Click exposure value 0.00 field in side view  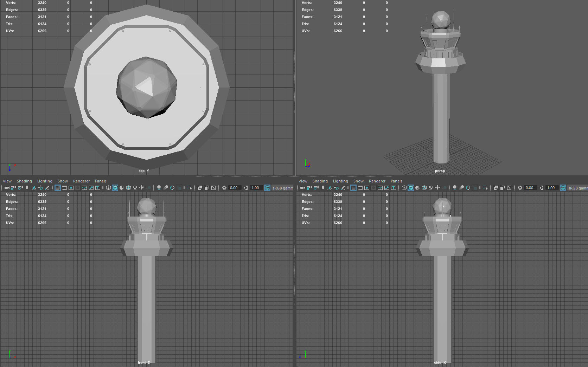coord(530,188)
